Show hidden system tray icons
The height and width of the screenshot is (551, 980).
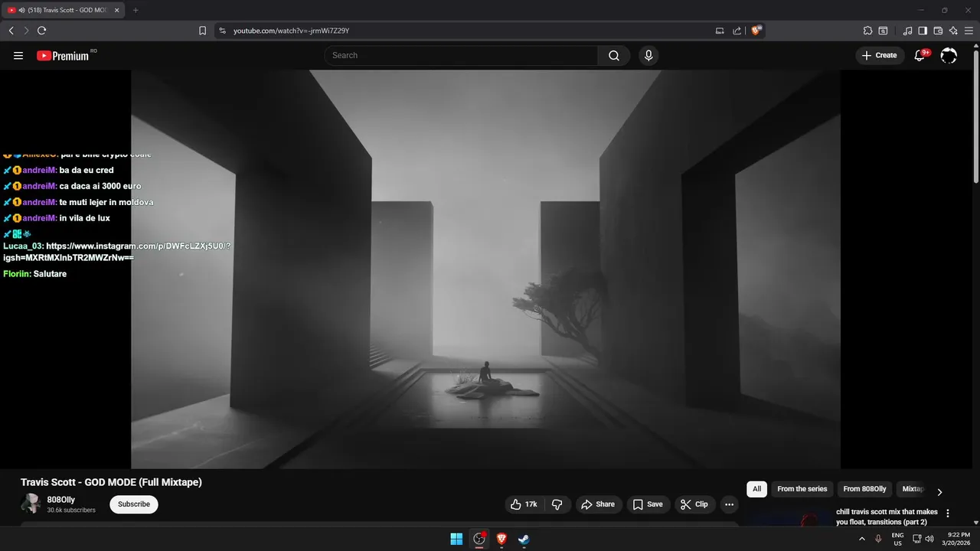click(x=862, y=539)
